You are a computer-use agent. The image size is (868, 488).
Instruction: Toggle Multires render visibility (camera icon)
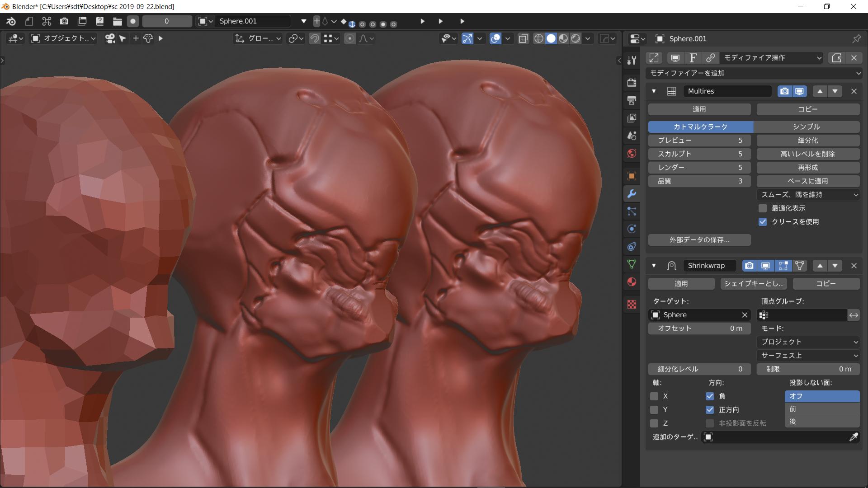pos(784,91)
